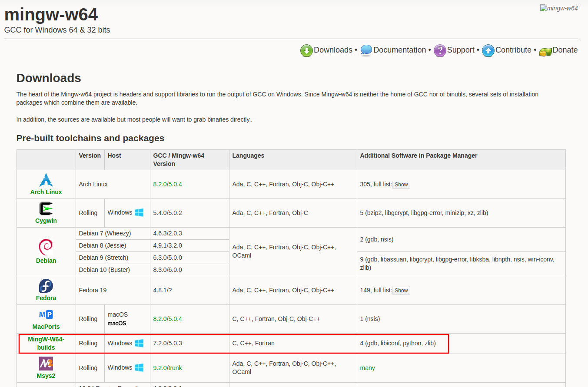Viewport: 588px width, 387px height.
Task: Click the Donate money stack icon
Action: [x=545, y=52]
